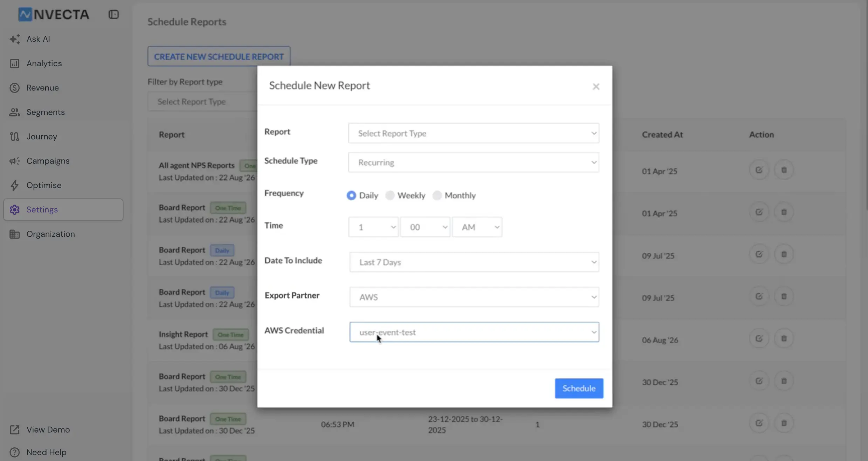
Task: Open the Date To Include dropdown
Action: (x=474, y=262)
